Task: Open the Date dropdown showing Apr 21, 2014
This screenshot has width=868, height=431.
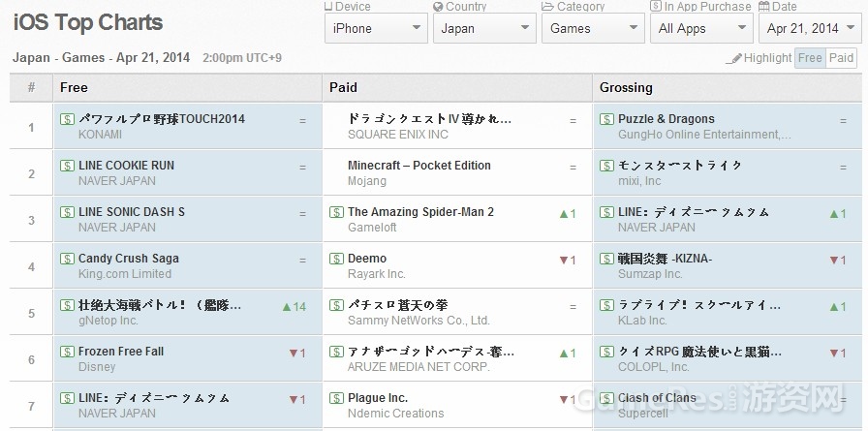Action: click(x=810, y=28)
